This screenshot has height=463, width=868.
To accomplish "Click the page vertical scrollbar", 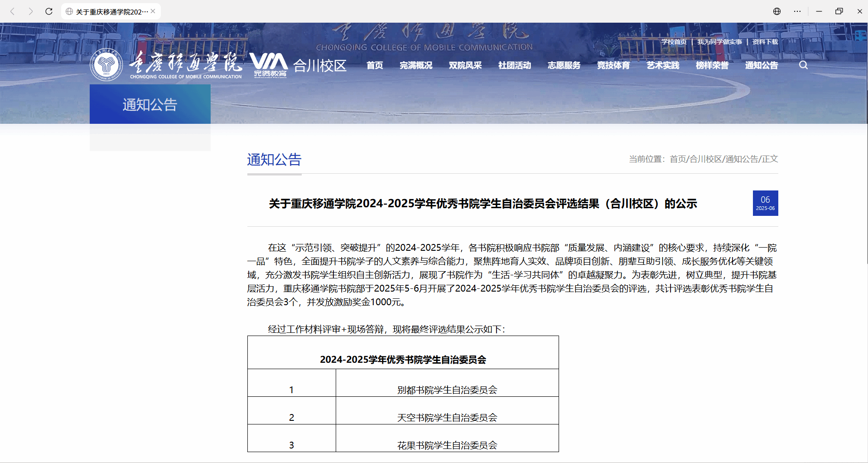I will (x=867, y=177).
